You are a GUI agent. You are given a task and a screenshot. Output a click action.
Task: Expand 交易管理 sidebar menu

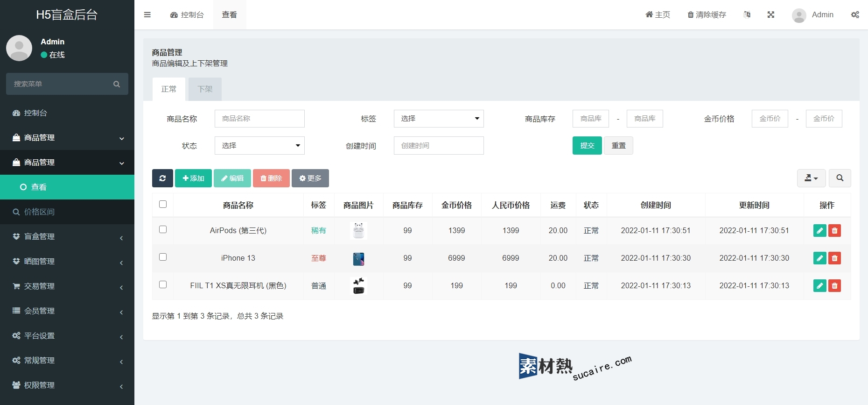click(x=67, y=286)
